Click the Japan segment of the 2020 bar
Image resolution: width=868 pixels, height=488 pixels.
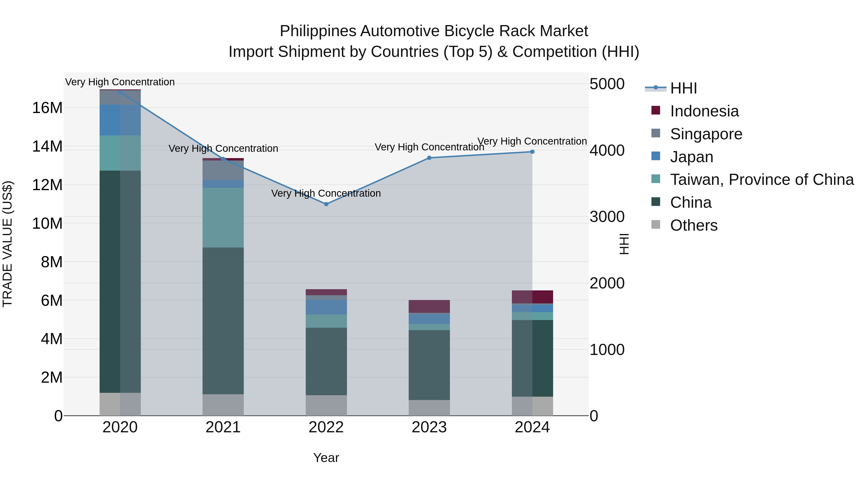tap(120, 120)
